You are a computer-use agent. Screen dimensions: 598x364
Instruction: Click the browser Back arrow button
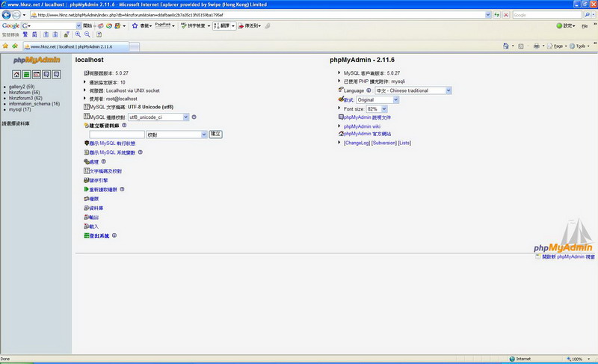pyautogui.click(x=7, y=14)
